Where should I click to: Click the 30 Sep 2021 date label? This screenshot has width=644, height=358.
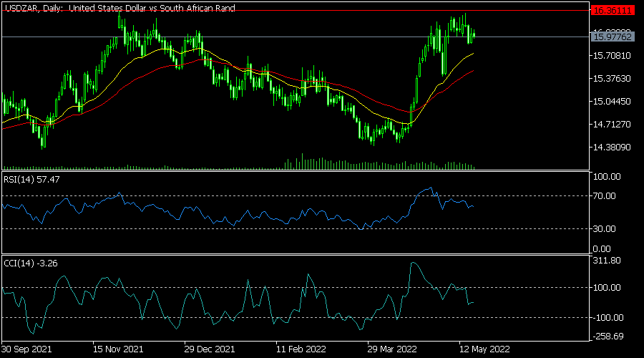[26, 349]
